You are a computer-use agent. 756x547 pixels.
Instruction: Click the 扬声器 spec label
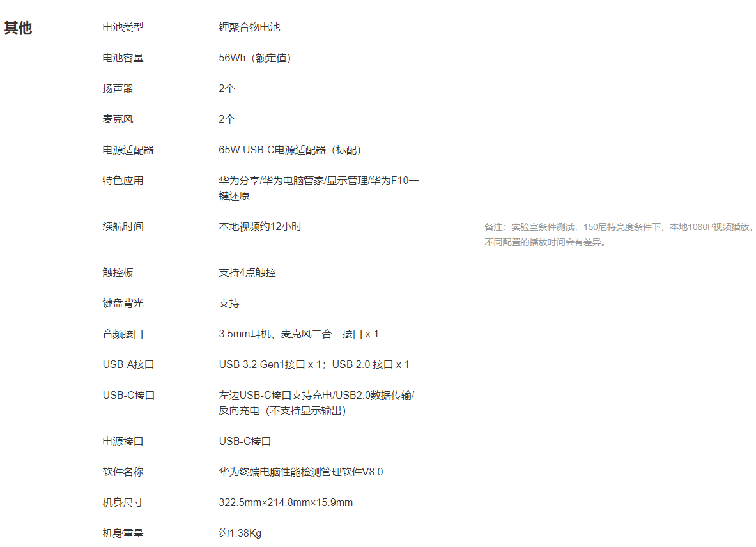[118, 89]
